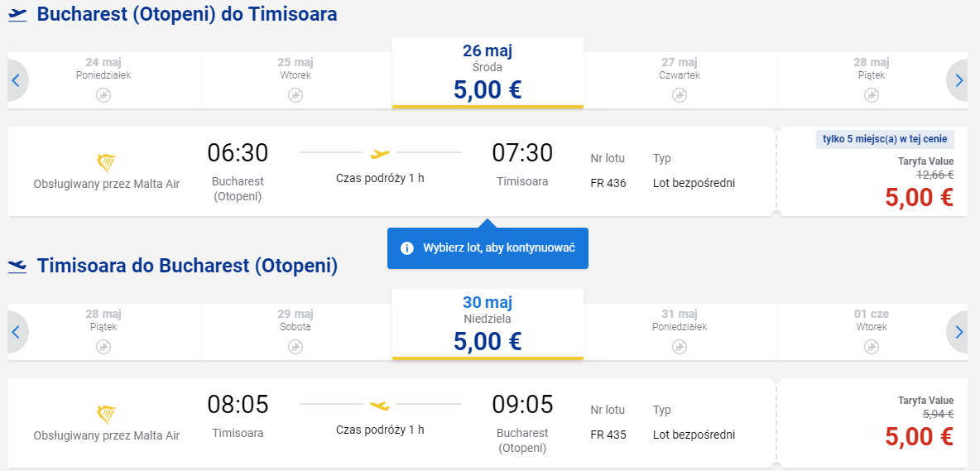The width and height of the screenshot is (980, 471).
Task: Choose the 25 maj Wtorek date
Action: (295, 80)
